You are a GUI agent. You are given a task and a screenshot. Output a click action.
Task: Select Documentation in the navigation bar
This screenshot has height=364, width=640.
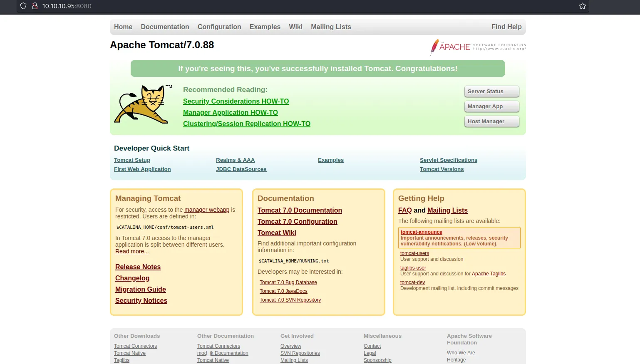pos(165,27)
